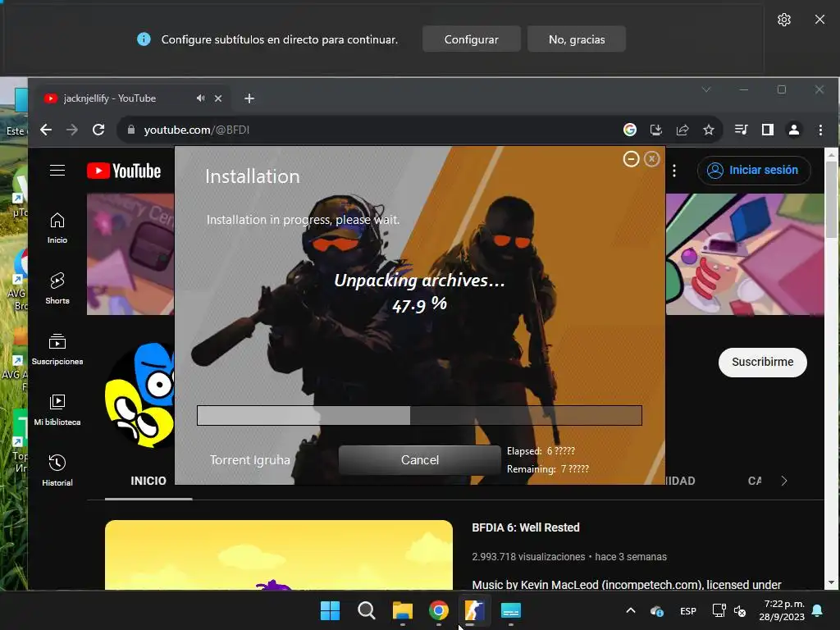The height and width of the screenshot is (630, 840).
Task: View site information lock icon
Action: point(130,130)
